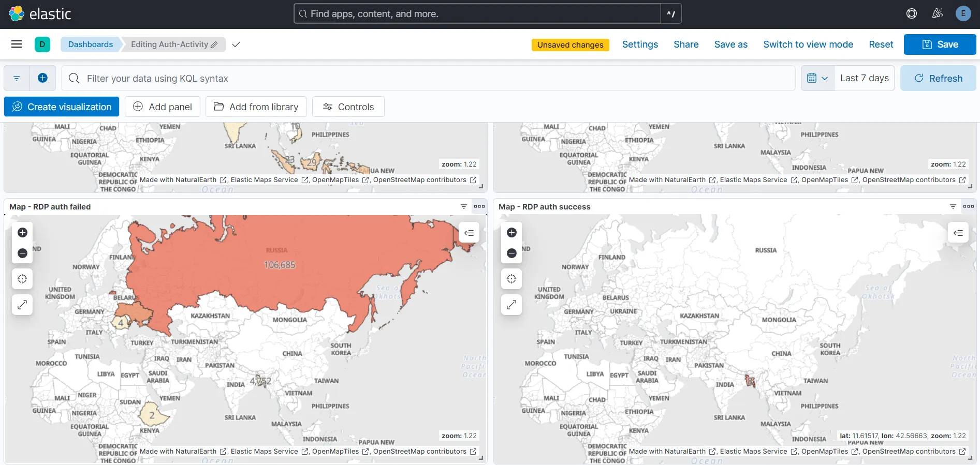Click the keyboard shortcut slash indicator in search
Viewport: 980px width, 465px height.
[x=671, y=14]
